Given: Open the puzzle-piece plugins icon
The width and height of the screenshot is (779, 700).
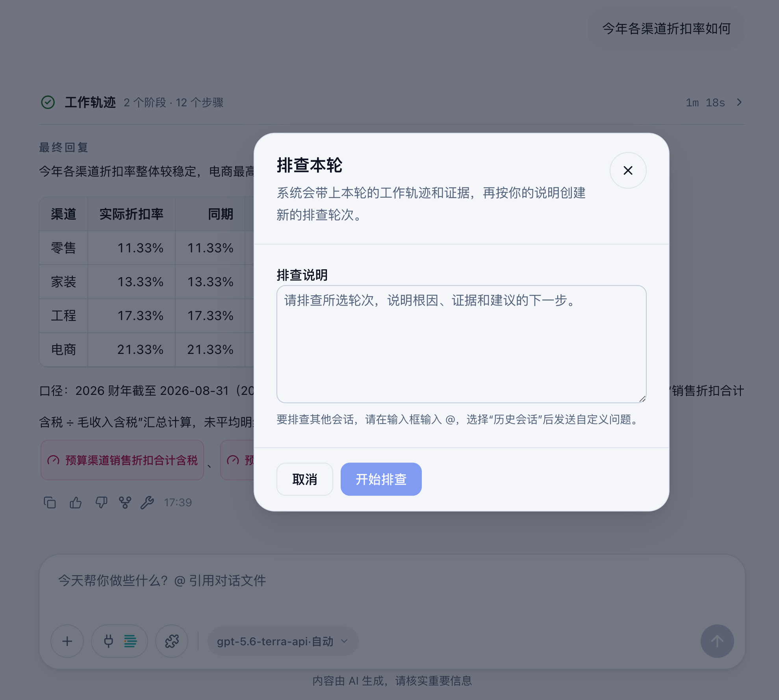Looking at the screenshot, I should (x=172, y=641).
